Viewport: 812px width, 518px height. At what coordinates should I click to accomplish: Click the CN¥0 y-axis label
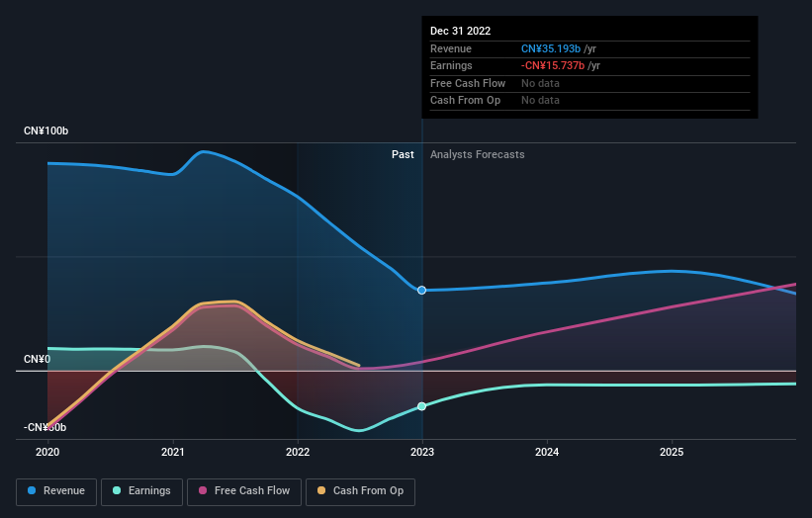38,359
